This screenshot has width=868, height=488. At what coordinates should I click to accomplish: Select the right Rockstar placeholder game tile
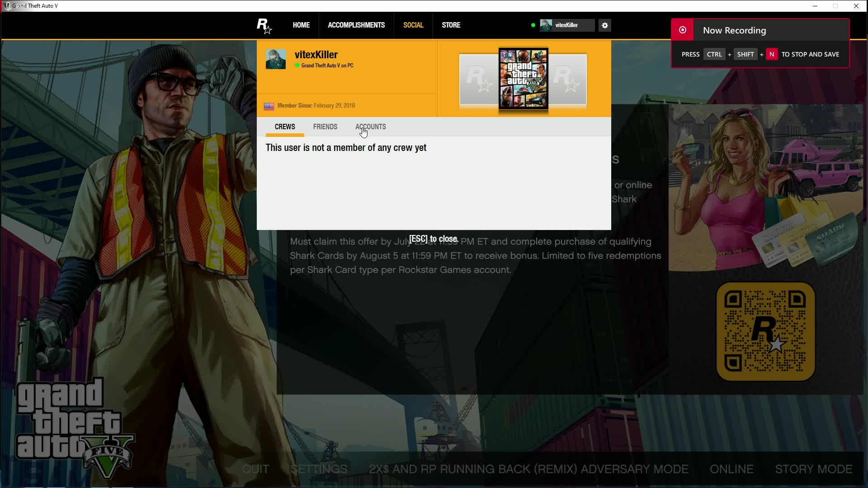pos(567,80)
